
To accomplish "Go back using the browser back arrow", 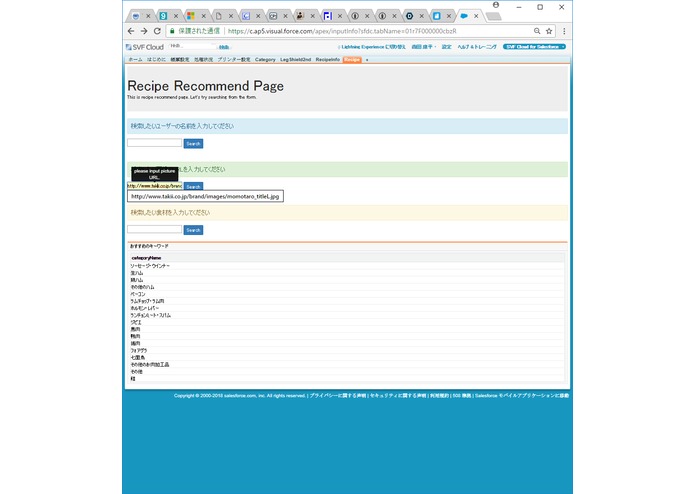I will [x=131, y=31].
